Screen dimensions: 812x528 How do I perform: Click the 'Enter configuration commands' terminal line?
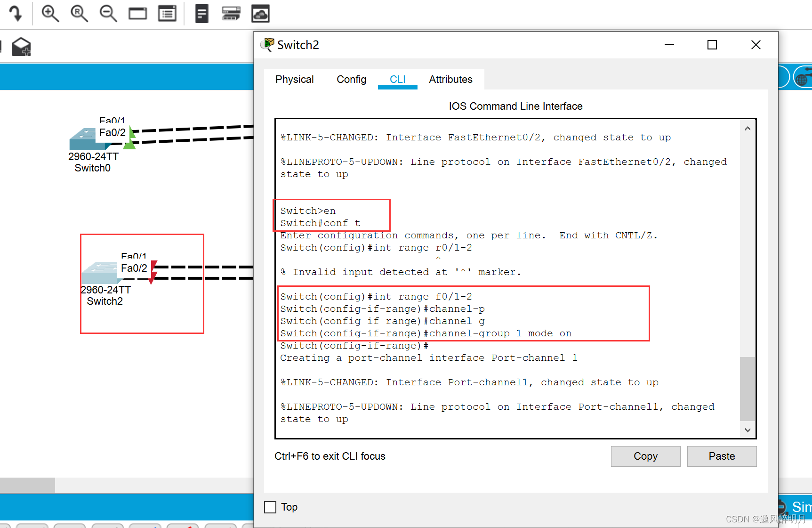point(469,236)
